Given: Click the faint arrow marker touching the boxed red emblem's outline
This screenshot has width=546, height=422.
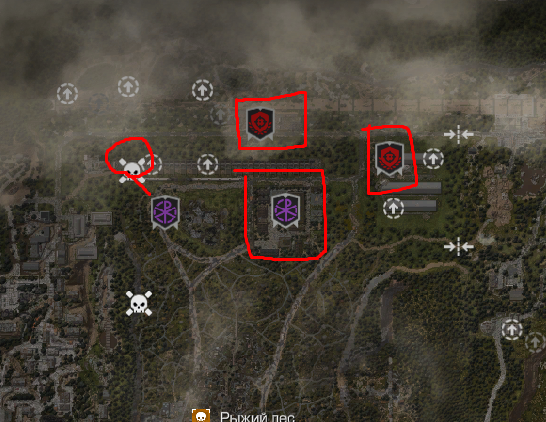Looking at the screenshot, I should pos(220,115).
